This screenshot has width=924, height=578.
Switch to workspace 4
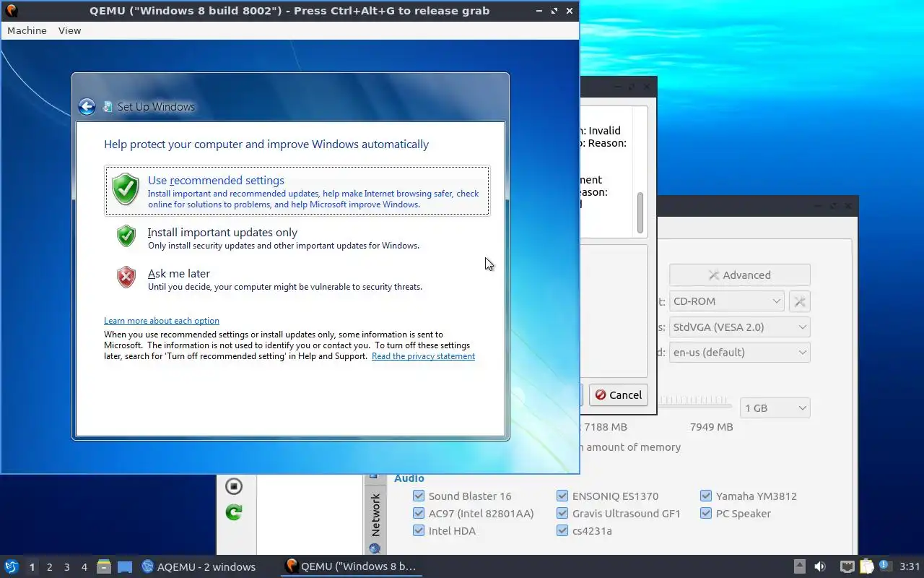84,567
